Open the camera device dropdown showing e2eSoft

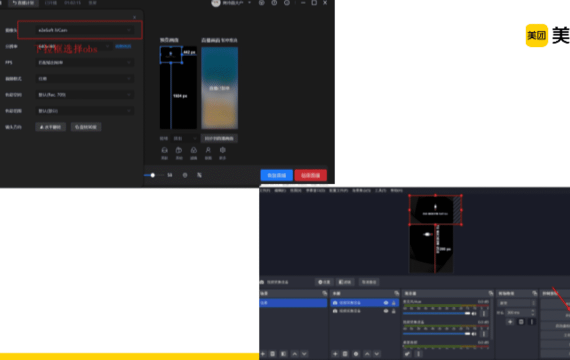pos(84,30)
